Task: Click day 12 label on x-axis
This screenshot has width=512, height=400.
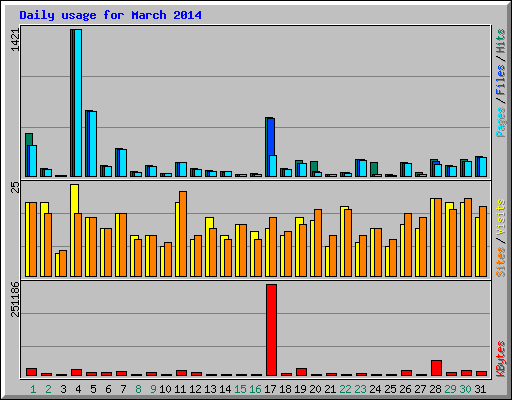Action: point(195,389)
